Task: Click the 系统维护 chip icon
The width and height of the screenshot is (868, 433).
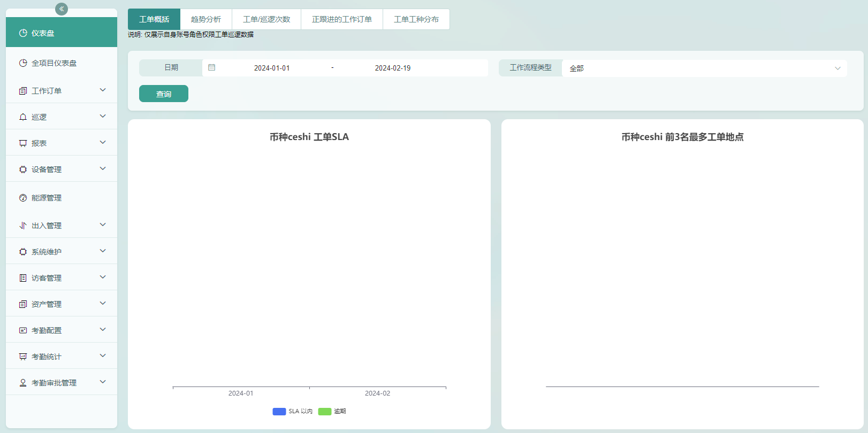Action: [23, 252]
